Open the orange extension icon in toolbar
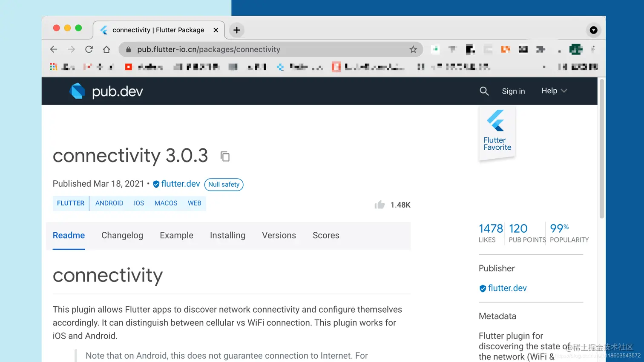Viewport: 644px width, 362px height. pos(506,49)
